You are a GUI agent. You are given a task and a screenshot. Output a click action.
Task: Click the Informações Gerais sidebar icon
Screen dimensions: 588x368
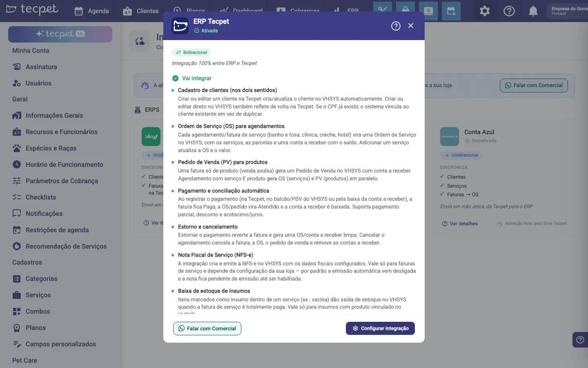point(17,116)
